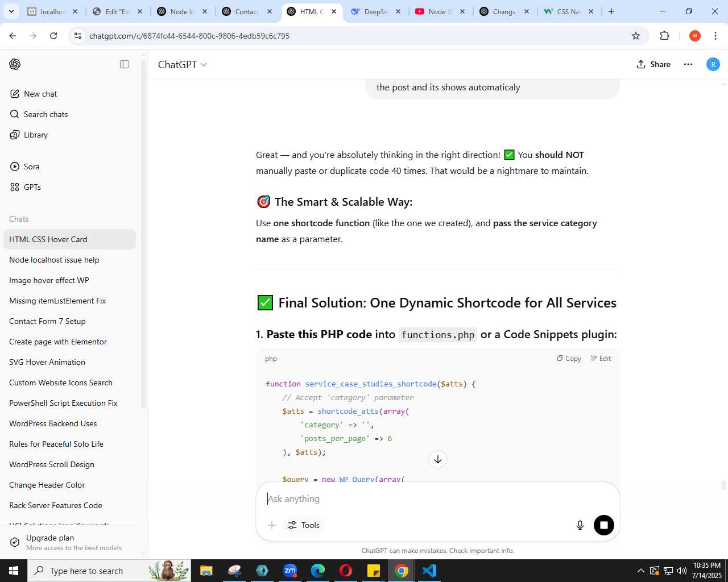728x582 pixels.
Task: Open the three-dot conversation options menu
Action: pos(688,64)
